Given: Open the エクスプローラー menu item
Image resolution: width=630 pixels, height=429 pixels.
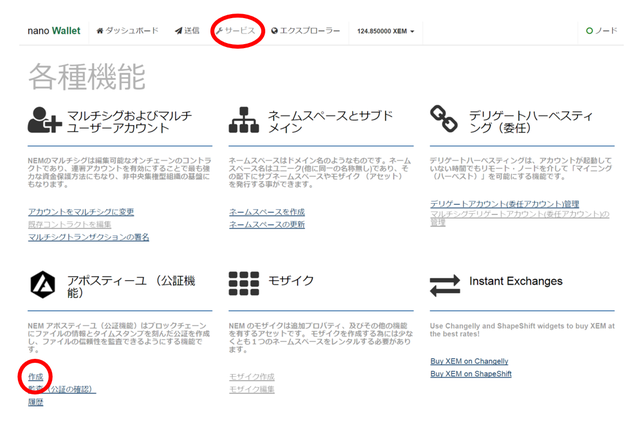Looking at the screenshot, I should [x=306, y=31].
